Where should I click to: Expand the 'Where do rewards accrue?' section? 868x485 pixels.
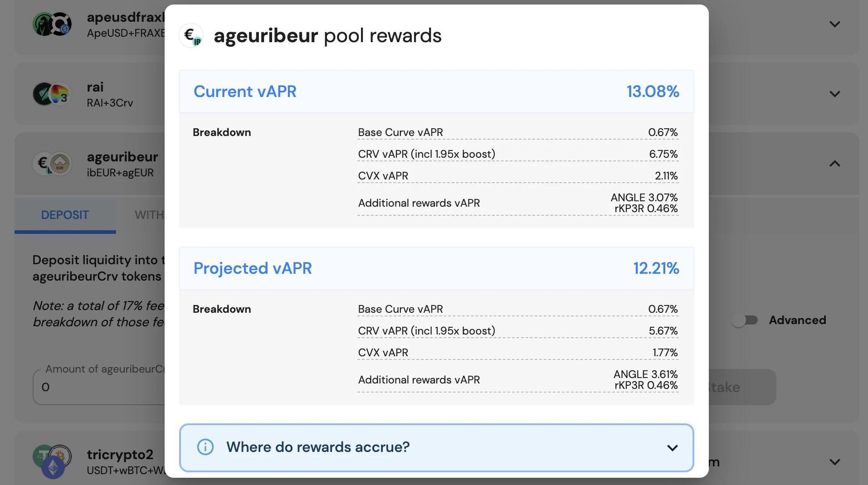tap(436, 447)
